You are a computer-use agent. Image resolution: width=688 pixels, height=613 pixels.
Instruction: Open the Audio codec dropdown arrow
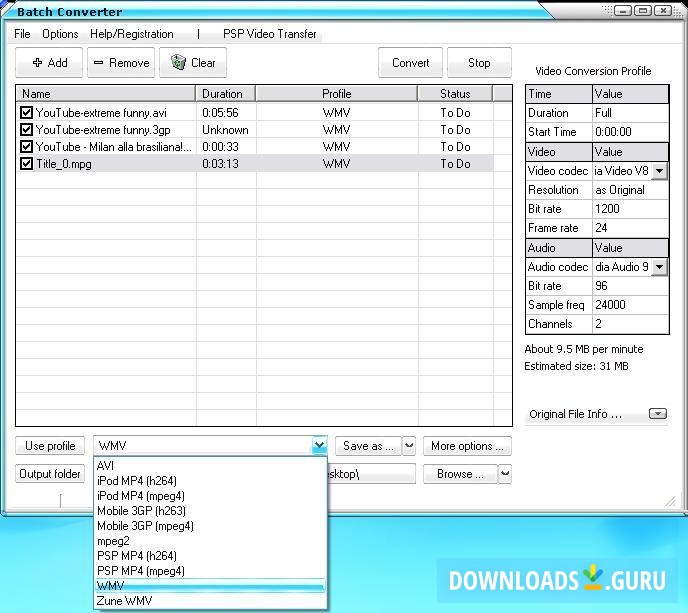click(x=659, y=267)
